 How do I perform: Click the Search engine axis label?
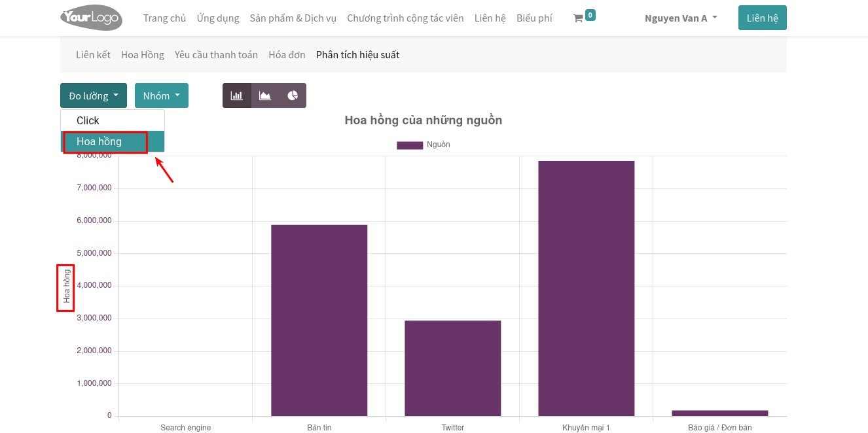[x=186, y=428]
